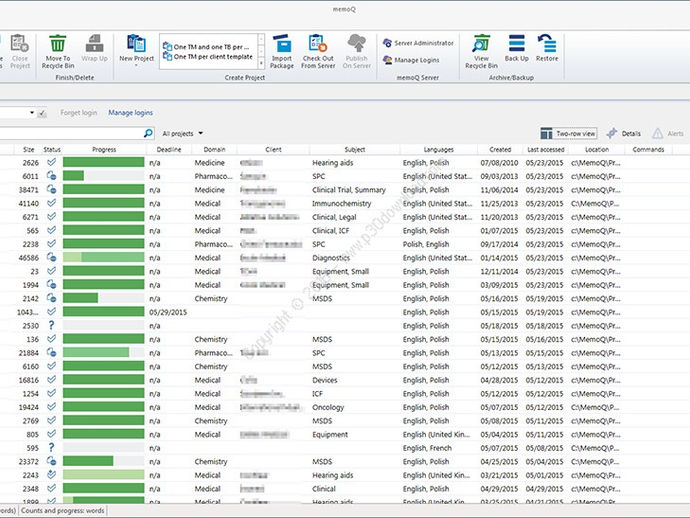Click question mark status of size 2530 project
The height and width of the screenshot is (518, 690).
[x=51, y=325]
